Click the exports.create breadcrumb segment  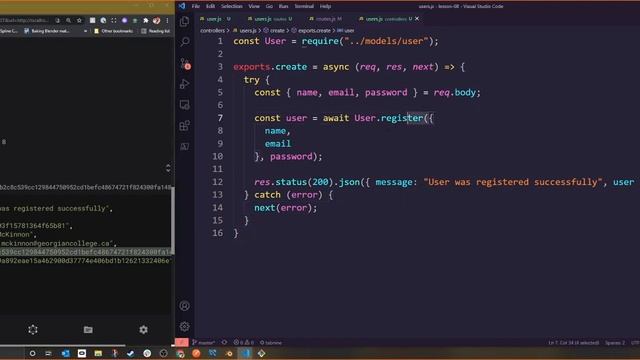pos(311,31)
